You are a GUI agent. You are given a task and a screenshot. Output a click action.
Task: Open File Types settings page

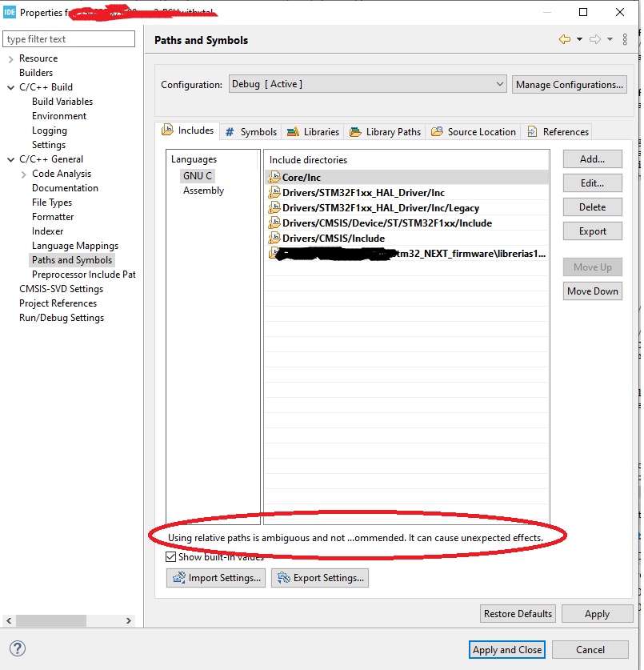pyautogui.click(x=52, y=203)
